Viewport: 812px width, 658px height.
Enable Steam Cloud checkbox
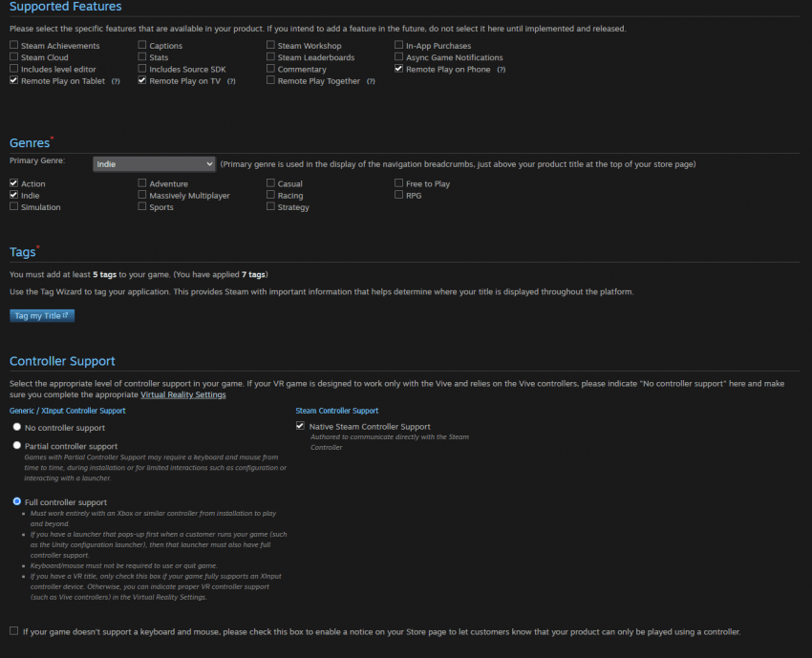coord(14,57)
